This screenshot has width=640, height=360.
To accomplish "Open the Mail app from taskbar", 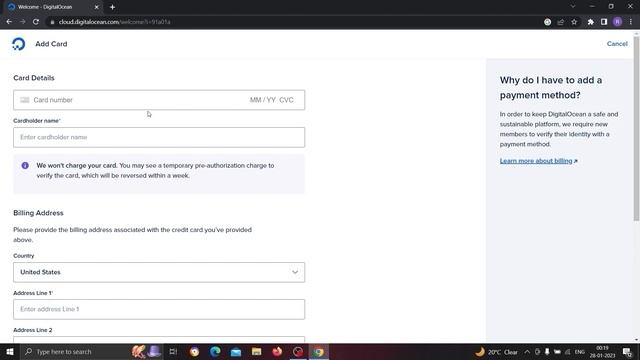I will [236, 351].
